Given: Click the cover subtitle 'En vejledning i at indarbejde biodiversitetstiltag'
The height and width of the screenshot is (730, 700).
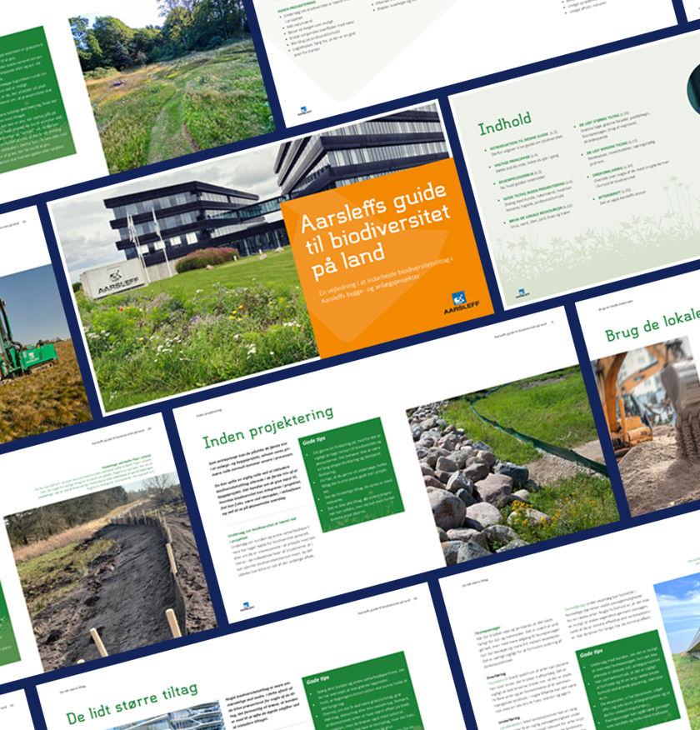Looking at the screenshot, I should click(387, 279).
